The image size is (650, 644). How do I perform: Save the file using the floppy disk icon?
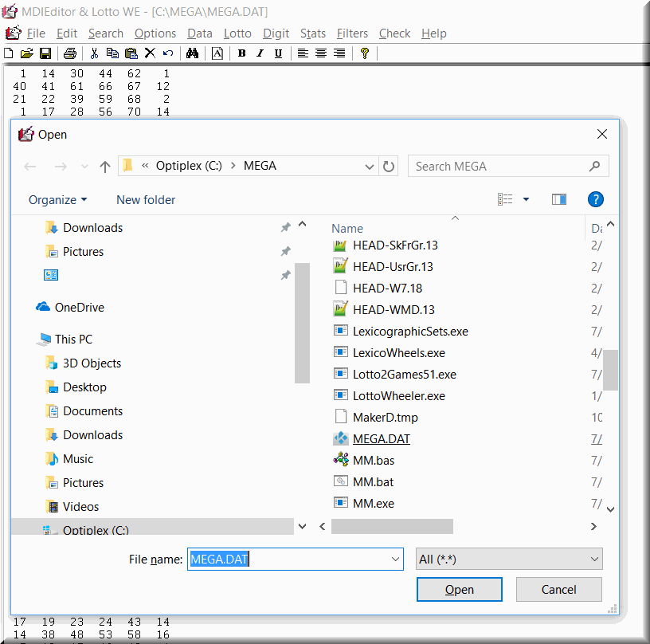tap(45, 53)
